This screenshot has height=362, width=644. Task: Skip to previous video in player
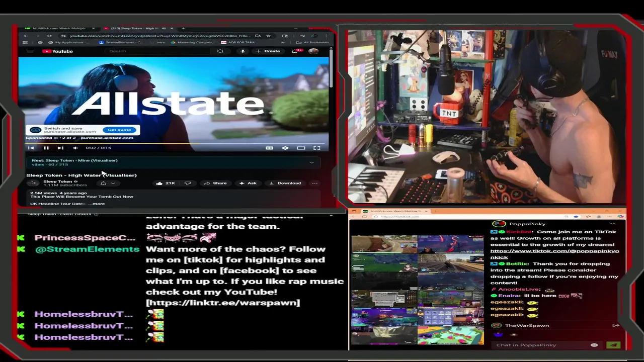click(x=31, y=148)
